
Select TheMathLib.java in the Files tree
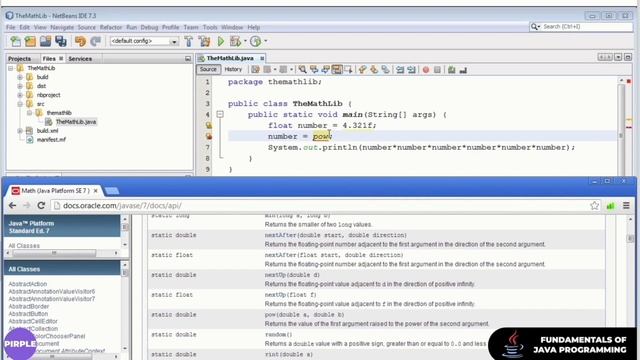point(76,122)
